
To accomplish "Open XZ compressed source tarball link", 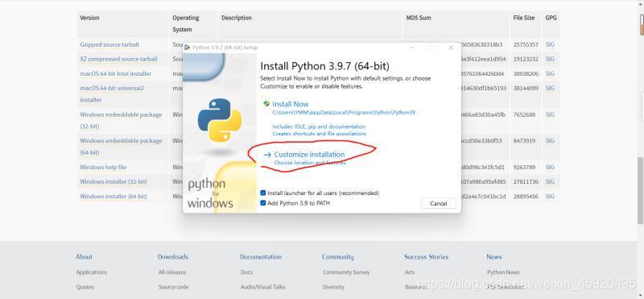I will pyautogui.click(x=118, y=59).
